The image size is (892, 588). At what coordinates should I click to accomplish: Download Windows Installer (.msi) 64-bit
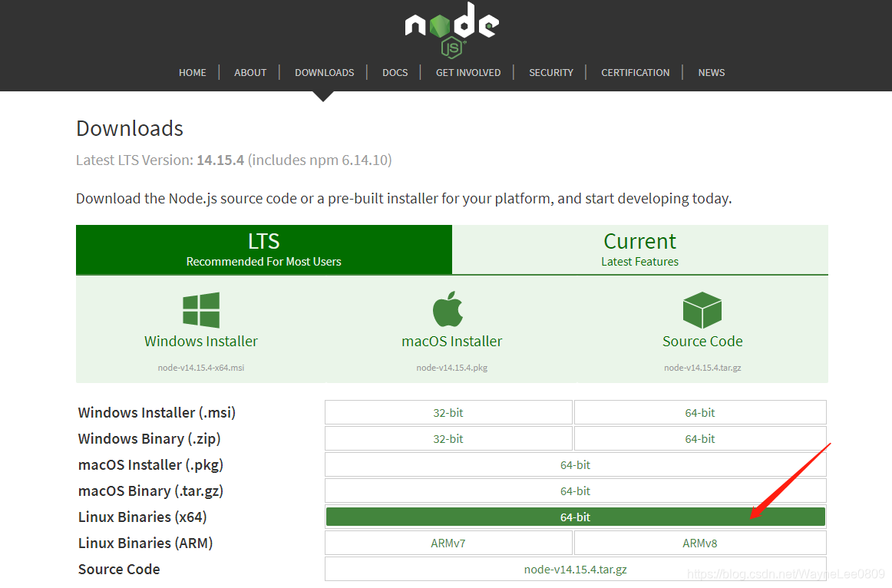(x=700, y=413)
